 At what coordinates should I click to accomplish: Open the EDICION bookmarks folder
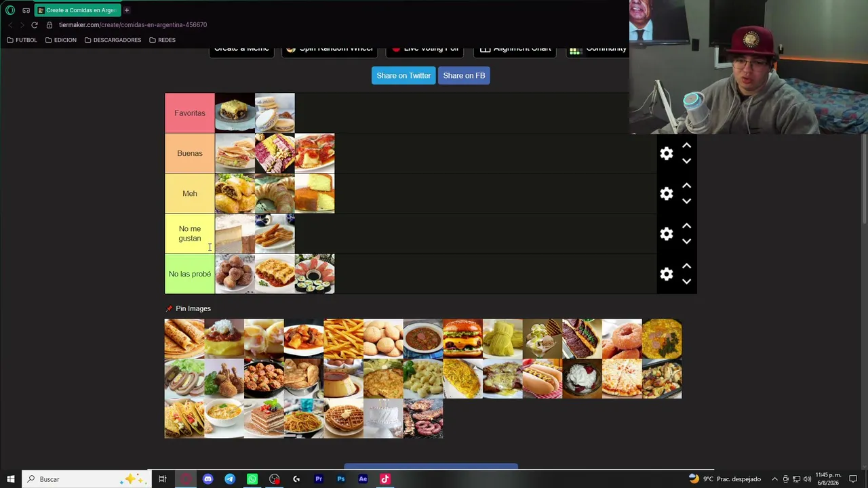point(61,40)
